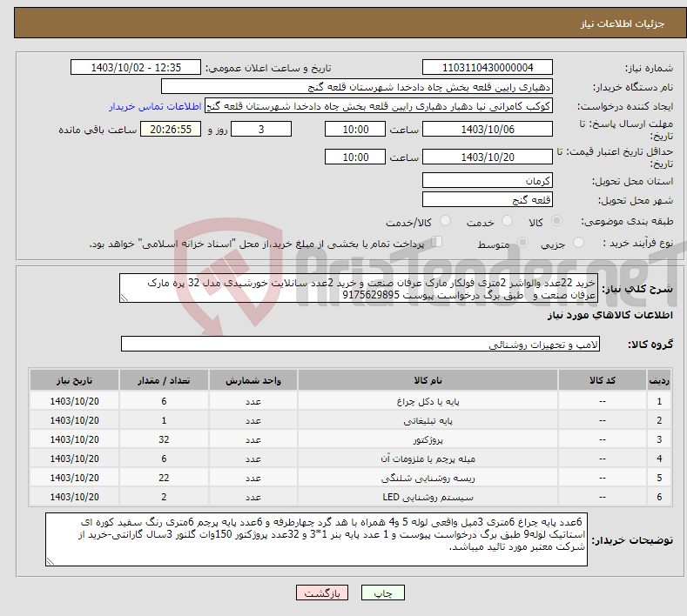Click the quantity 2 in the LED row
This screenshot has height=616, width=687.
[x=164, y=497]
